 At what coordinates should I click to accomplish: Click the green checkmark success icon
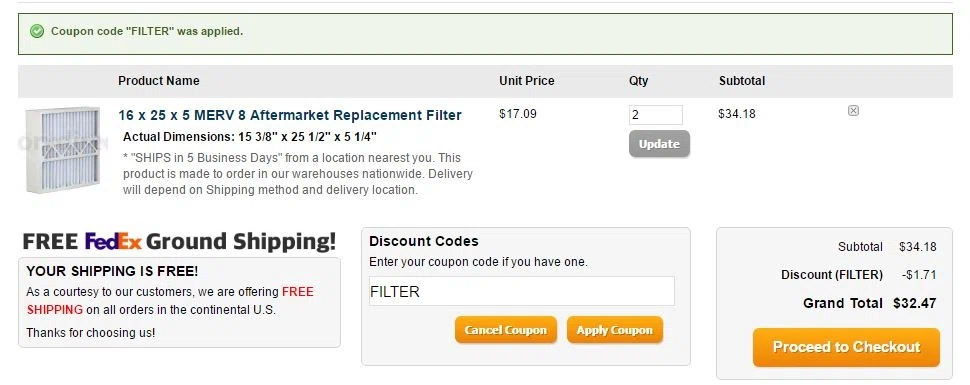click(x=37, y=31)
